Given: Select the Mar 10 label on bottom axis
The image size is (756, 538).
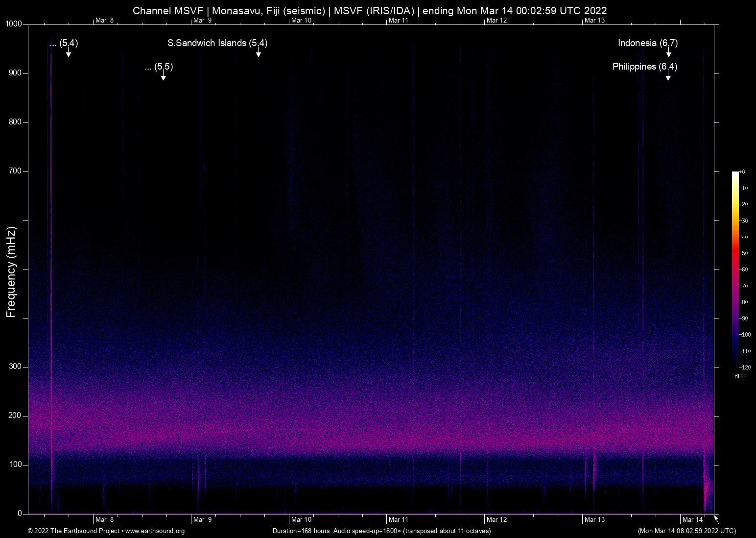Looking at the screenshot, I should pyautogui.click(x=301, y=519).
